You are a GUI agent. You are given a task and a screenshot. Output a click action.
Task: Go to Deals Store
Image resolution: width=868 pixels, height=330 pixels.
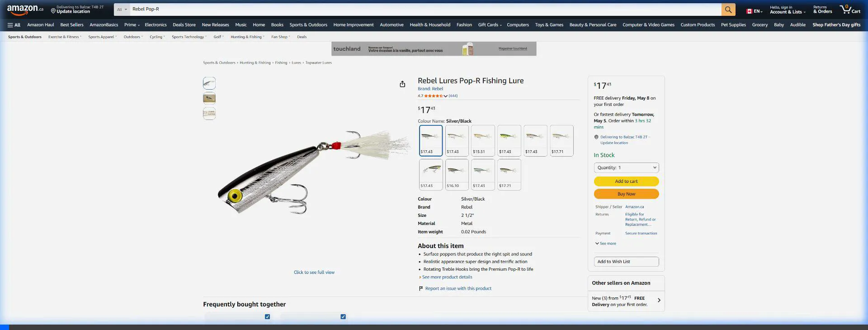click(184, 25)
